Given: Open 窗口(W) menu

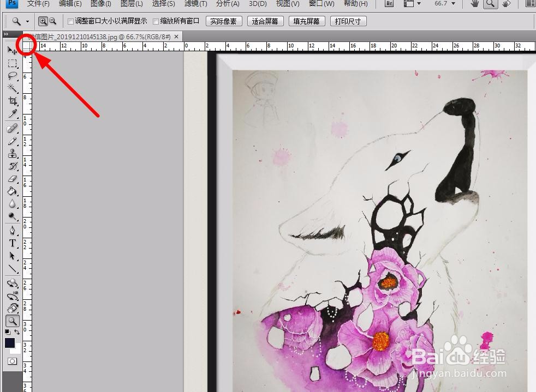Looking at the screenshot, I should pos(321,4).
